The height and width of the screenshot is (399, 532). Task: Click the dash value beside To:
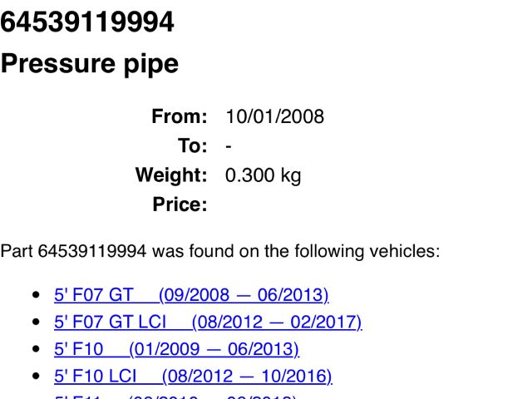pos(229,146)
